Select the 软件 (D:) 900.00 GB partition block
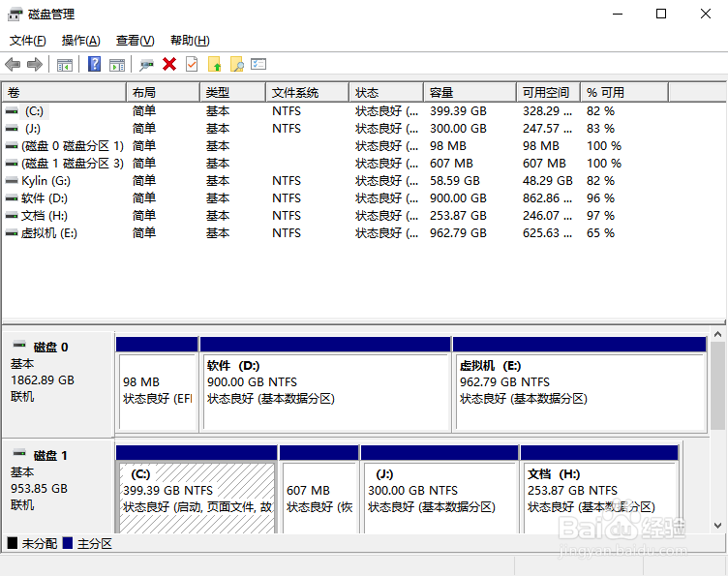The height and width of the screenshot is (576, 728). [x=325, y=384]
